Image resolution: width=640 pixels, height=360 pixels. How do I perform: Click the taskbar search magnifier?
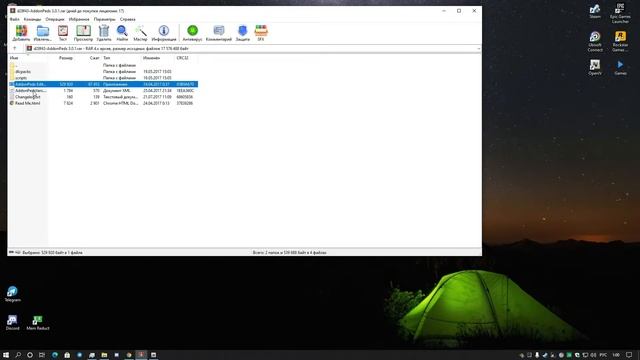[x=18, y=355]
